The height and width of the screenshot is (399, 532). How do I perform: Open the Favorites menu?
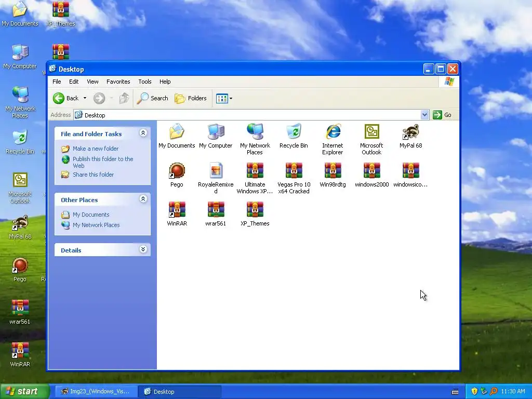coord(118,82)
